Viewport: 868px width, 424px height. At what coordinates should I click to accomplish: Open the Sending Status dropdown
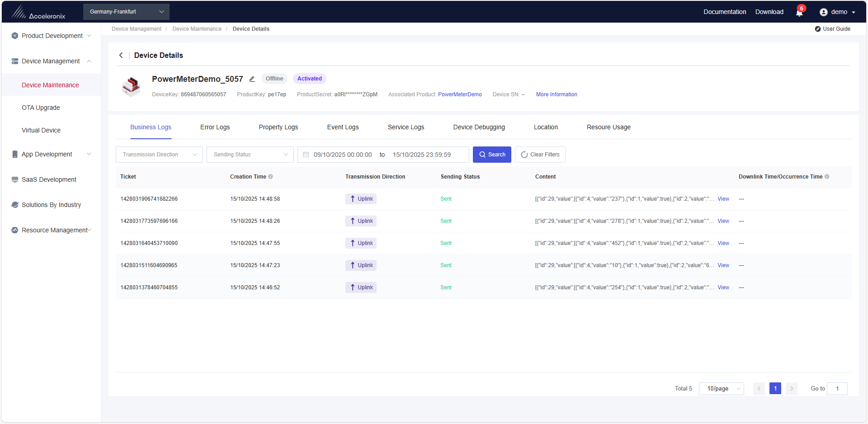pyautogui.click(x=250, y=155)
